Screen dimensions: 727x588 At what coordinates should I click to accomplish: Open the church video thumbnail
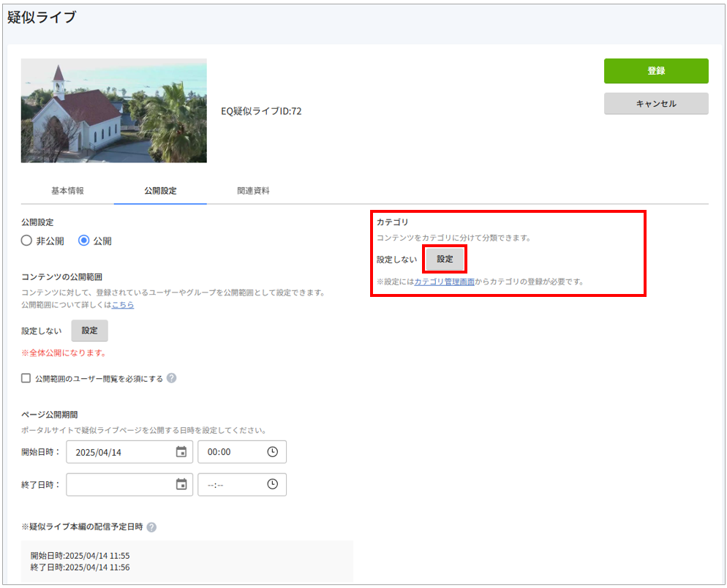(113, 110)
